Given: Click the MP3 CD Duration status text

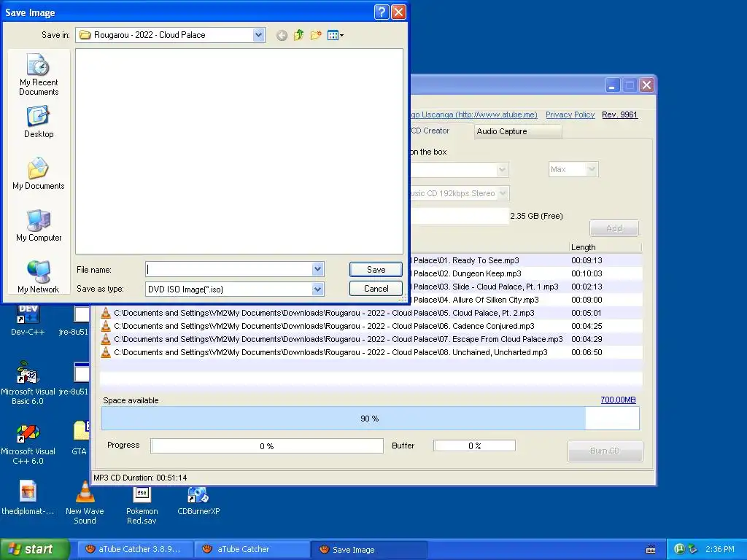Looking at the screenshot, I should 140,478.
